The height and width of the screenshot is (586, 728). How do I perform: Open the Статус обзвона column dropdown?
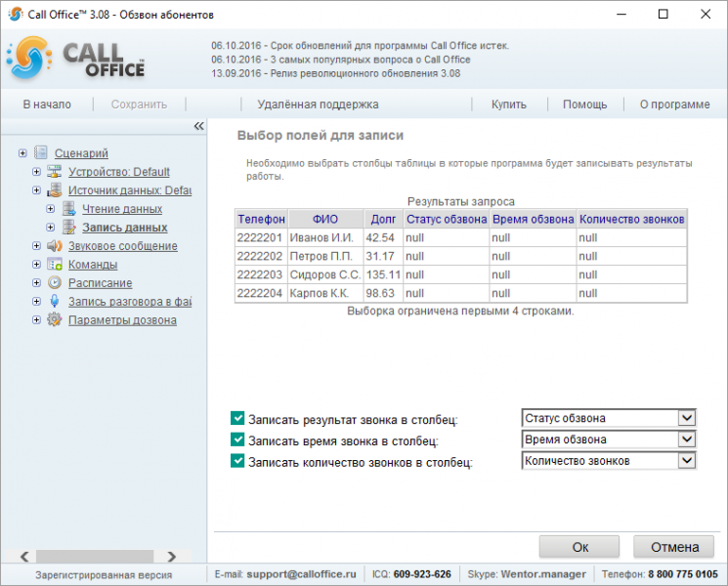tap(687, 418)
